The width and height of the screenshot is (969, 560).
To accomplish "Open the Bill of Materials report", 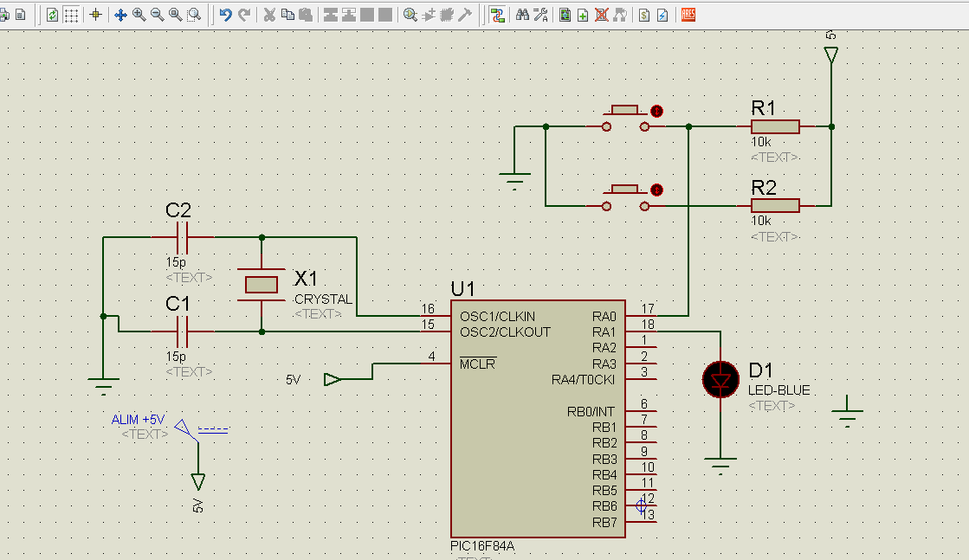I will tap(644, 15).
